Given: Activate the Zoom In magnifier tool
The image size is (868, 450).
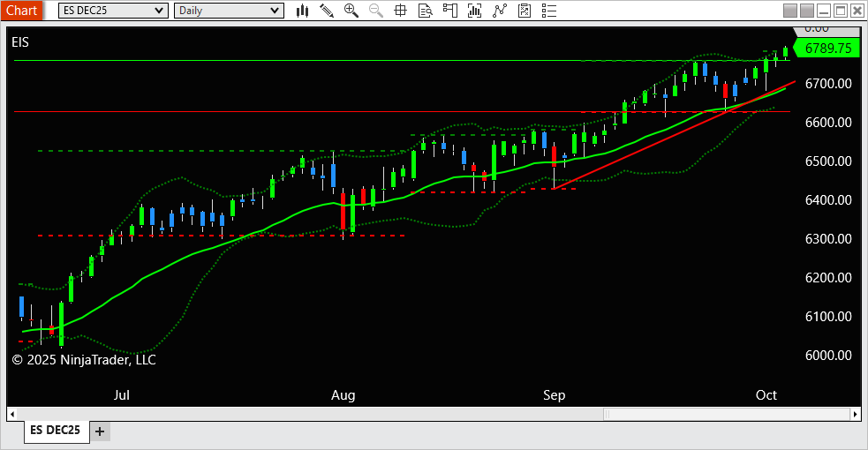Looking at the screenshot, I should click(x=351, y=11).
